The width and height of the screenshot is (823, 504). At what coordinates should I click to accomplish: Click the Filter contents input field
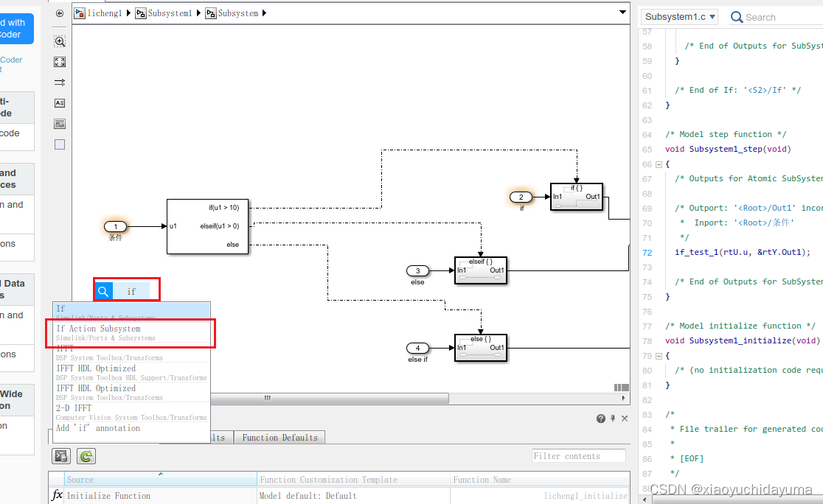coord(578,455)
